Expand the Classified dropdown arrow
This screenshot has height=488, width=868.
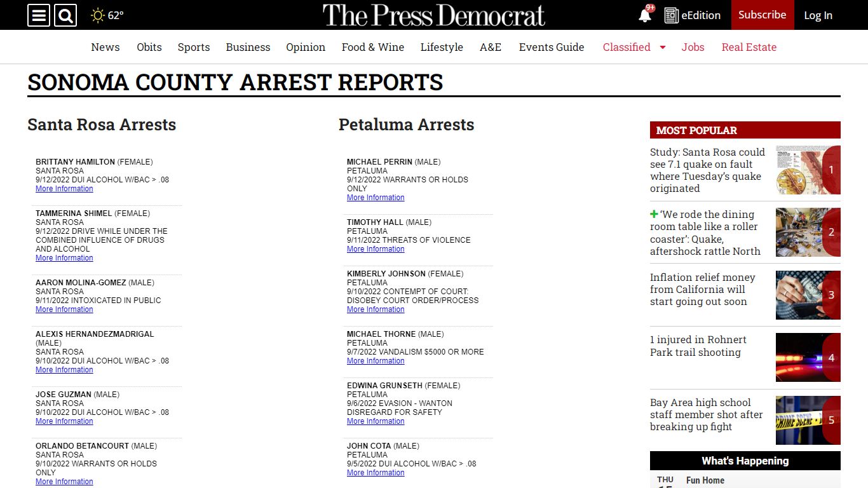point(663,47)
